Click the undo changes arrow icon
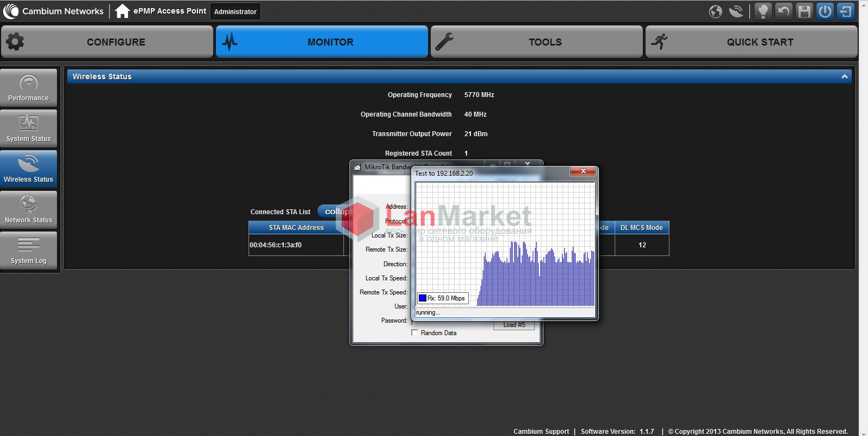Screen dimensions: 868x436 coord(783,11)
